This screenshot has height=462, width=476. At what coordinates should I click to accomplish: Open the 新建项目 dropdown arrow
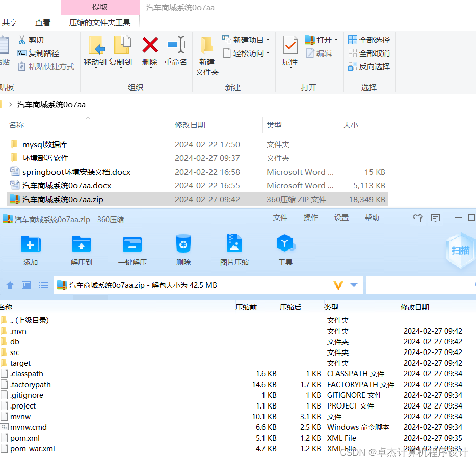[269, 40]
